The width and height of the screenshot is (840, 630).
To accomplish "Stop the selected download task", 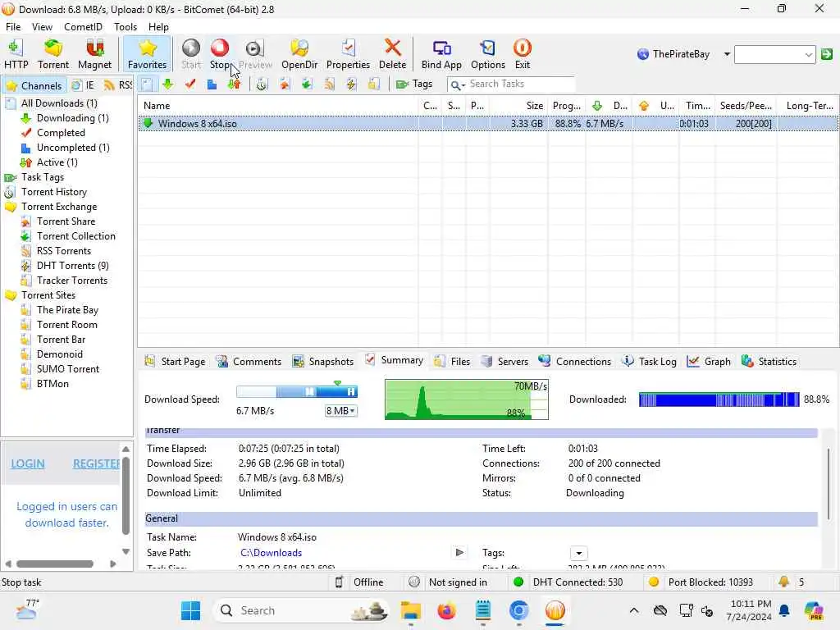I will pyautogui.click(x=220, y=54).
